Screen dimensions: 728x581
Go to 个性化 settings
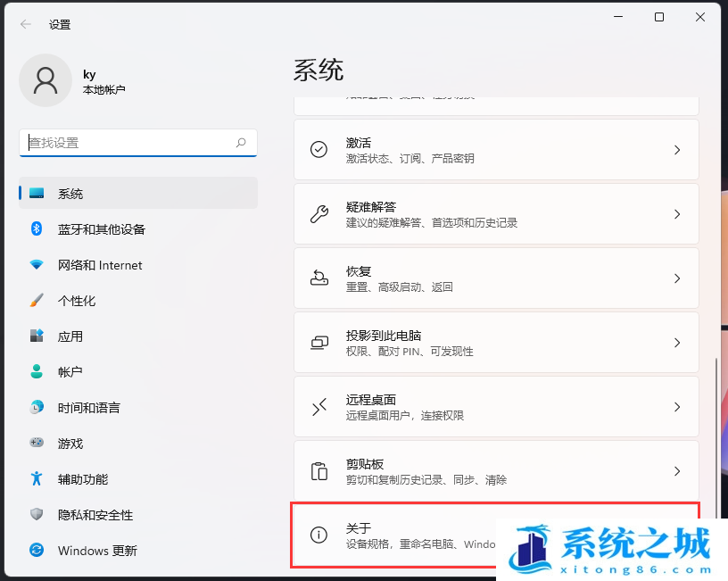coord(138,301)
